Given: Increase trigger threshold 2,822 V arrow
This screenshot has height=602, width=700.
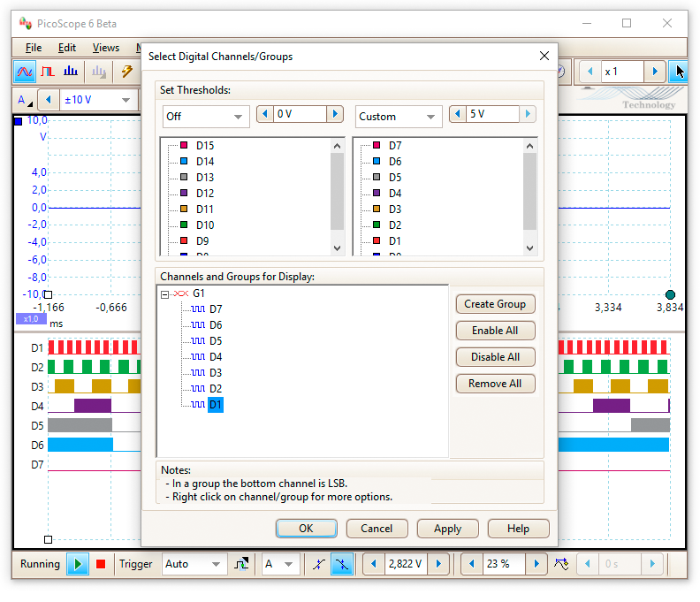Looking at the screenshot, I should (x=438, y=564).
